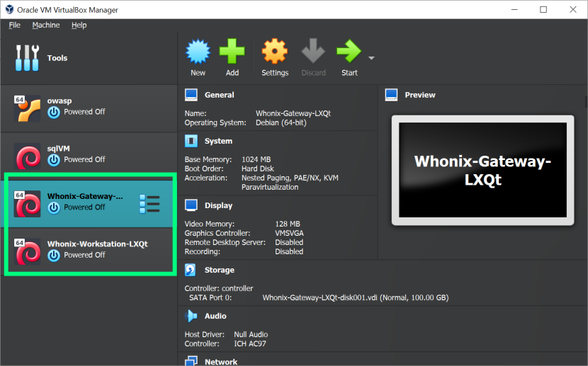The height and width of the screenshot is (366, 588).
Task: Click the sqlVM power state icon
Action: tap(54, 159)
